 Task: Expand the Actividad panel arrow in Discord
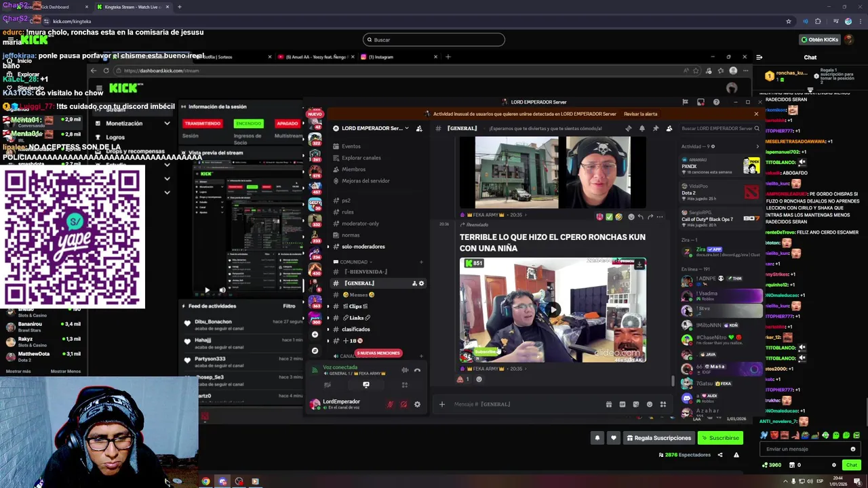pyautogui.click(x=757, y=146)
